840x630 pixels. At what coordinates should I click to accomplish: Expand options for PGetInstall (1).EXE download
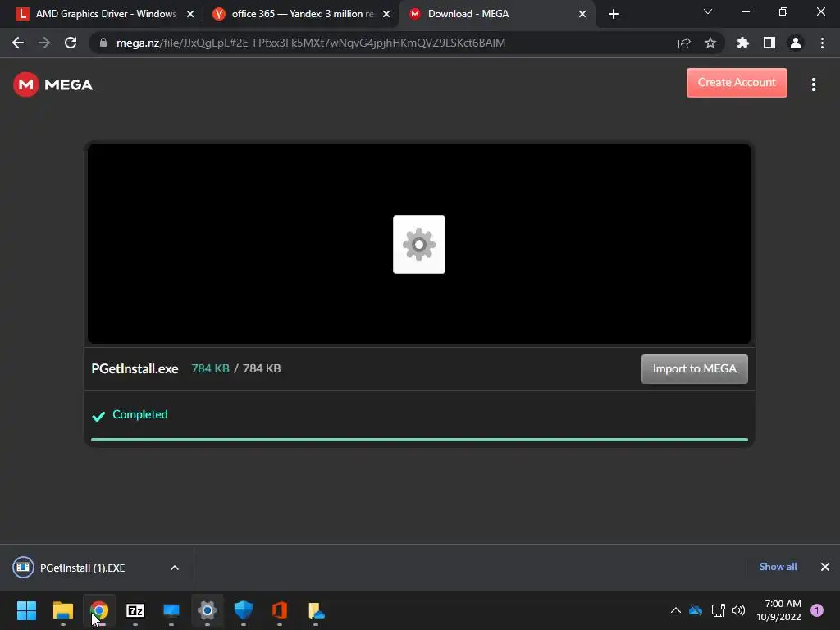175,568
